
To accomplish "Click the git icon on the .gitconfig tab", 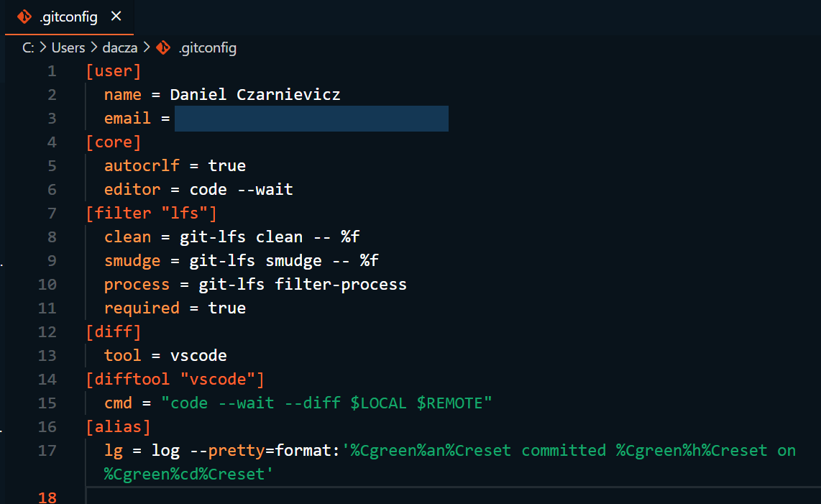I will click(24, 17).
